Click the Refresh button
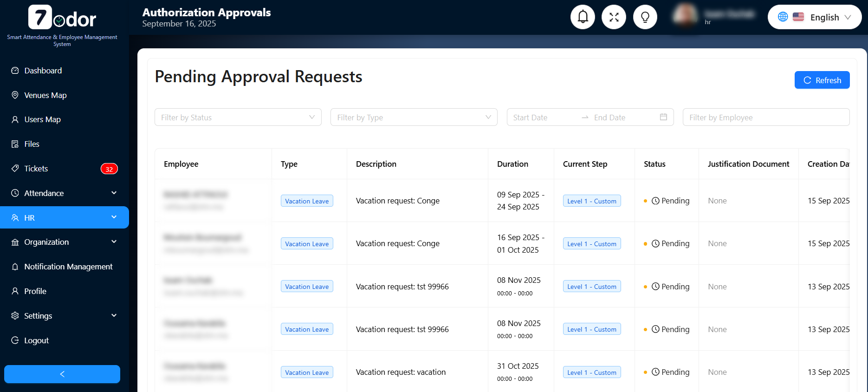The height and width of the screenshot is (392, 868). 822,80
